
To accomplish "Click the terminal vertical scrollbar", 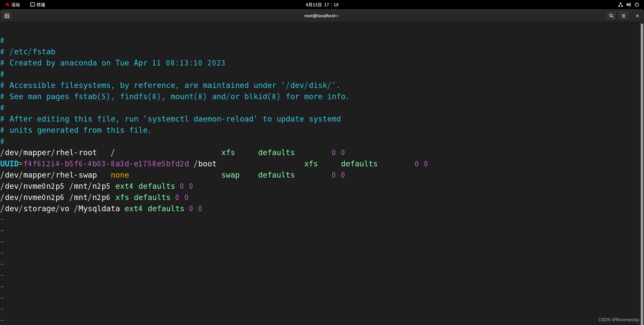I will (642, 174).
